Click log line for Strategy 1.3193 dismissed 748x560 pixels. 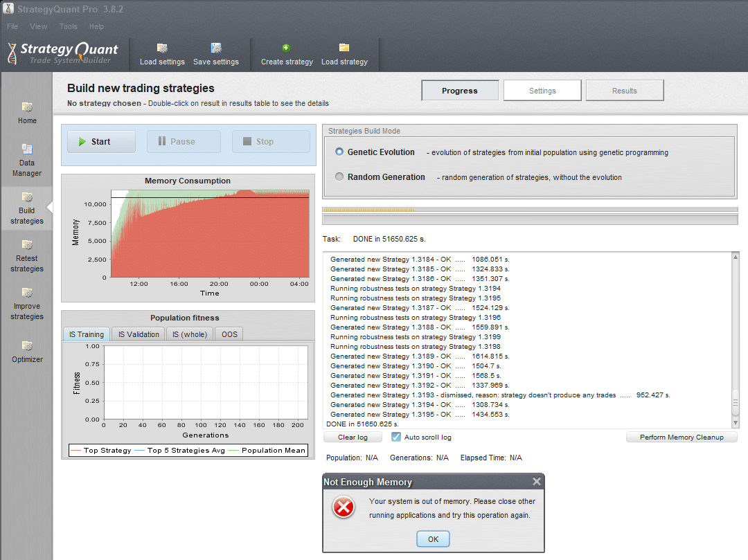pos(500,395)
